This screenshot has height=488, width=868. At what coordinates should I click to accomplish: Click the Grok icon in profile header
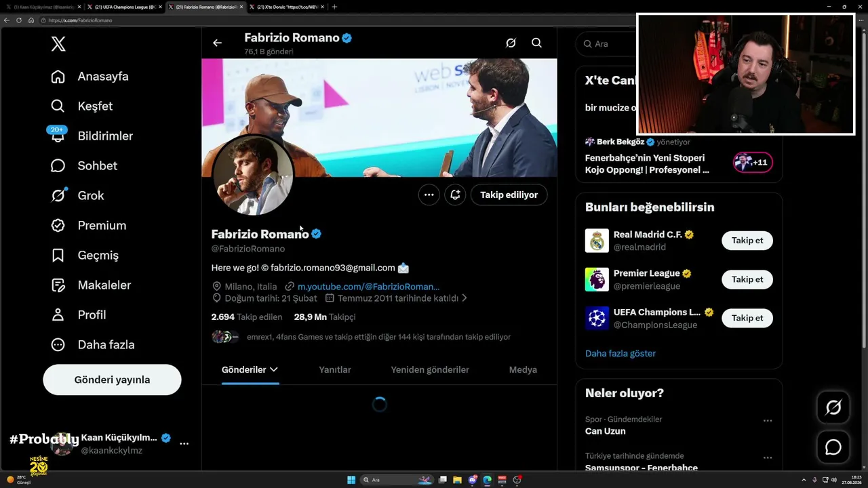coord(511,43)
